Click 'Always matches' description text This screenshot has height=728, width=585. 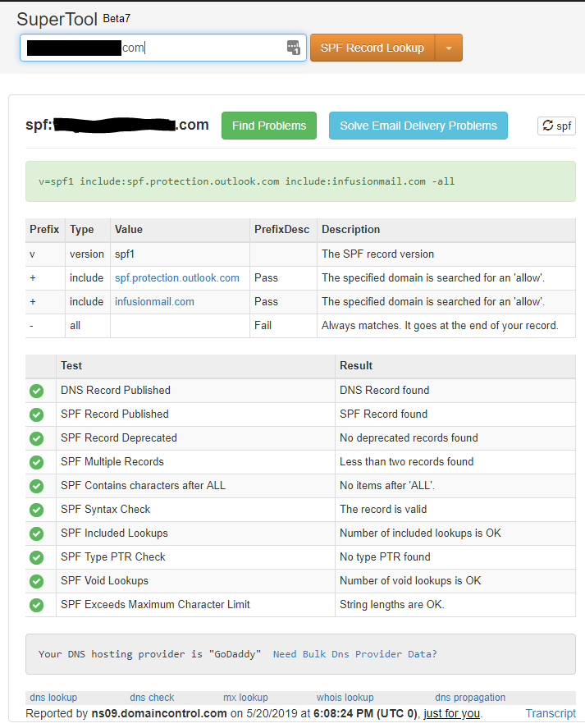[440, 325]
